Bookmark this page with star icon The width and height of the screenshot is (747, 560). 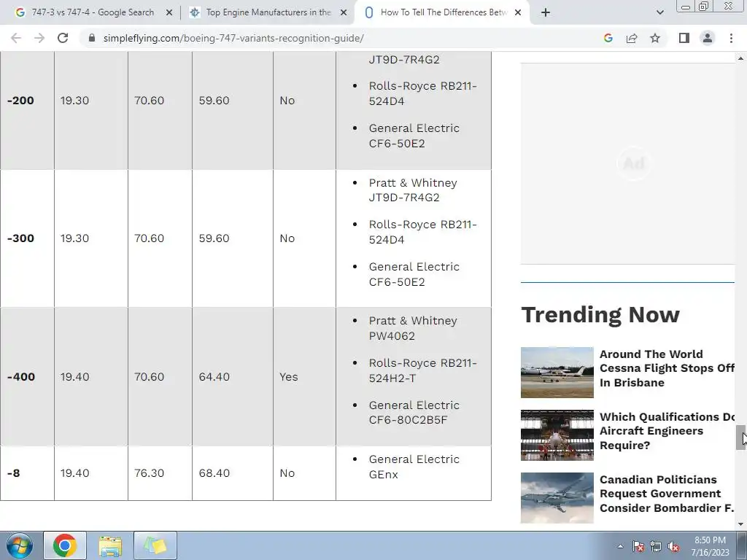coord(655,38)
